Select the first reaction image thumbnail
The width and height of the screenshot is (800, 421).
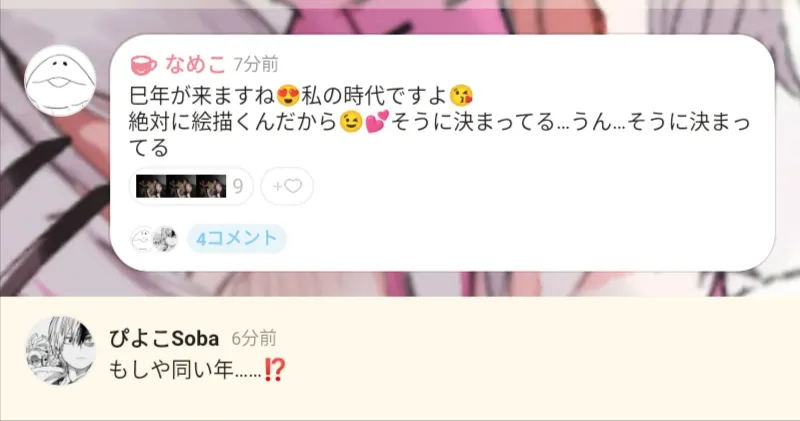tap(151, 186)
